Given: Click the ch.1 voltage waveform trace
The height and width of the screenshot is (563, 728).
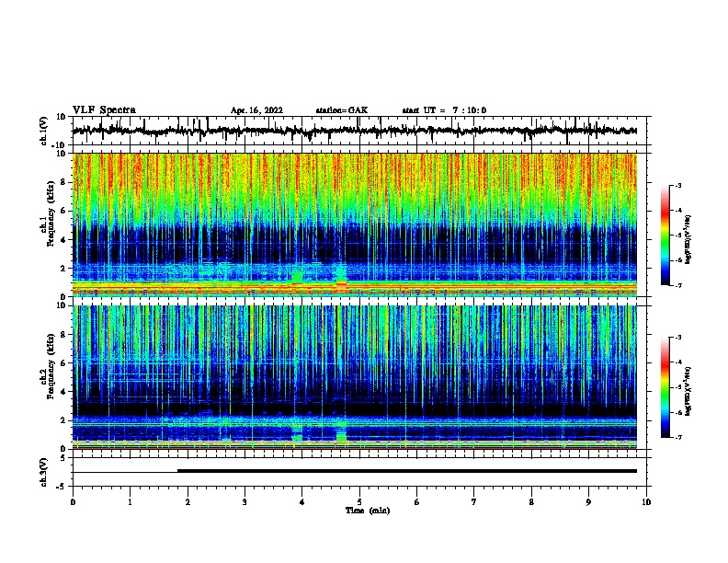Looking at the screenshot, I should pos(355,131).
